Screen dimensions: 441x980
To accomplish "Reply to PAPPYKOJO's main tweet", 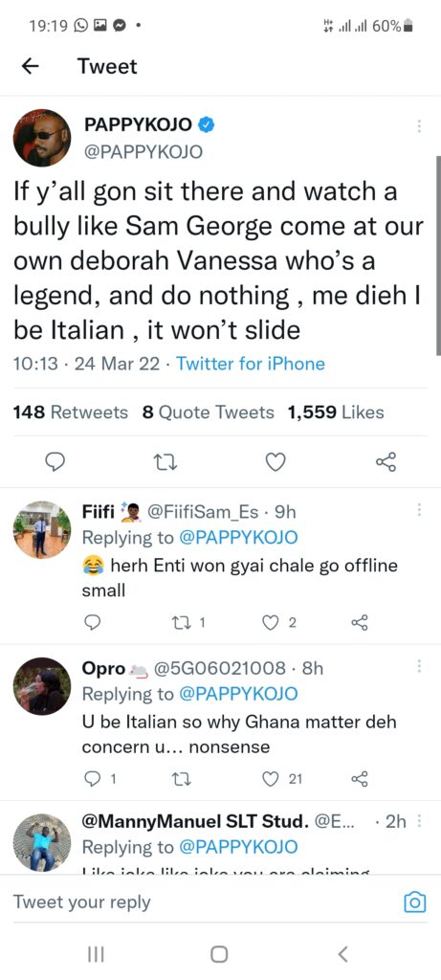I will click(x=56, y=462).
